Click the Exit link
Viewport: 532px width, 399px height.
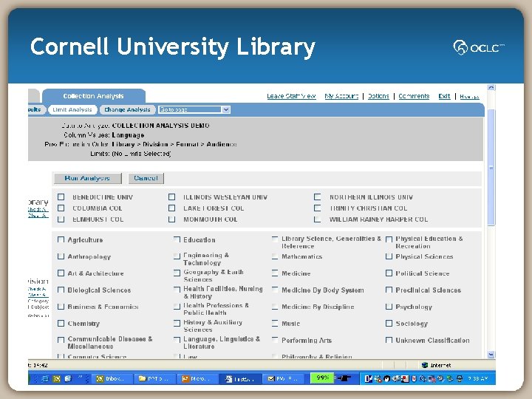(444, 96)
